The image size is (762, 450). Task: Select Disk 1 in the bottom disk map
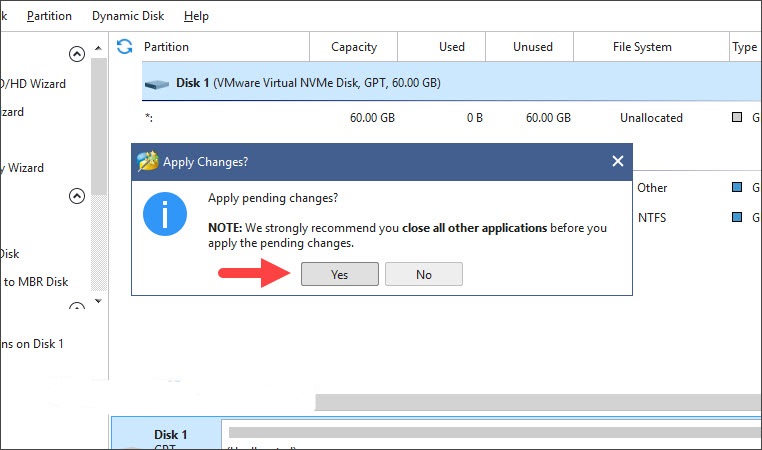[167, 433]
